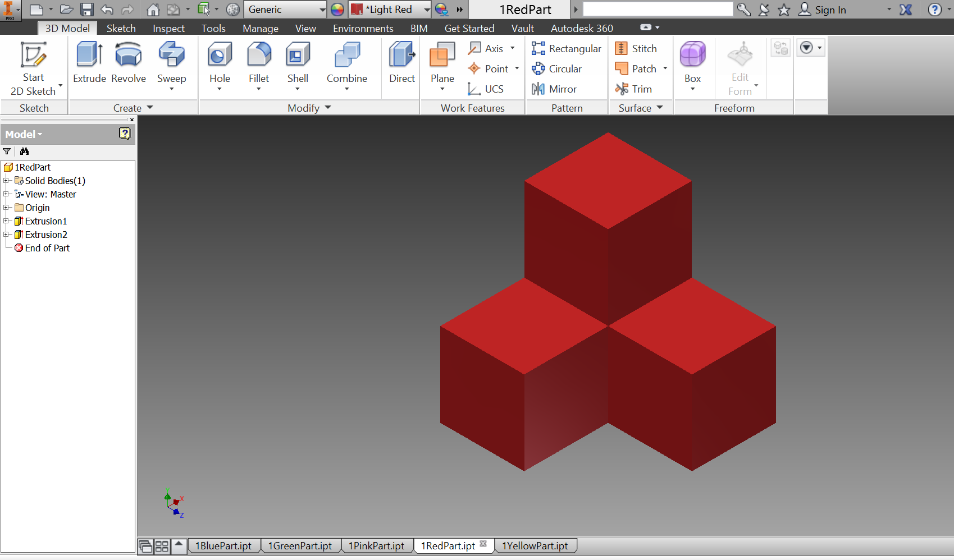Viewport: 954px width, 560px height.
Task: Open the Environments menu
Action: click(x=362, y=28)
